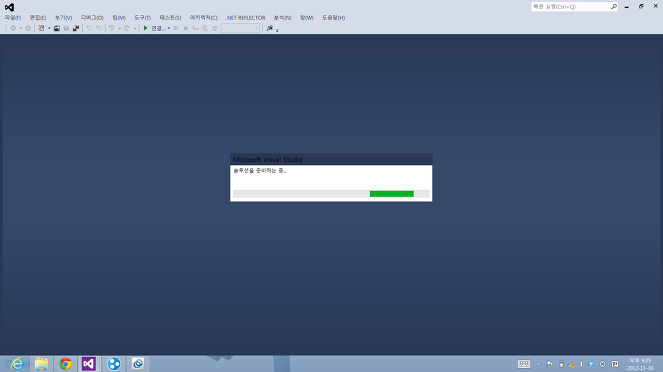Image resolution: width=663 pixels, height=372 pixels.
Task: Open the .NET REFLECTOR menu
Action: pyautogui.click(x=245, y=18)
